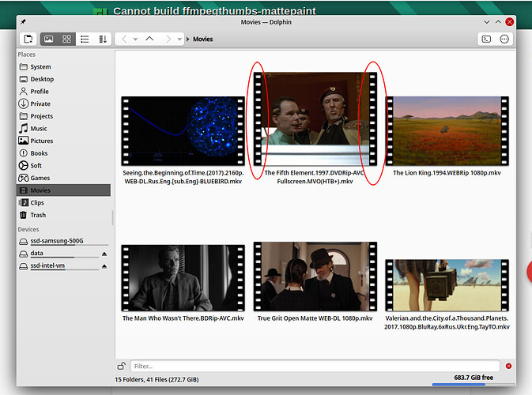The height and width of the screenshot is (395, 532).
Task: Click the 15 Folders, 41 Files status text
Action: tap(157, 379)
